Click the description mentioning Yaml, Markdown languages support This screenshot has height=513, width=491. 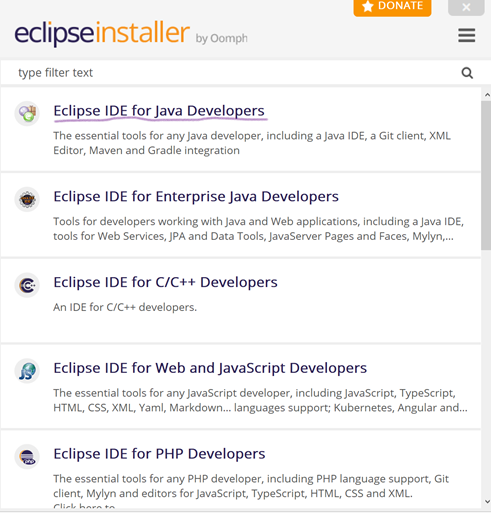260,400
